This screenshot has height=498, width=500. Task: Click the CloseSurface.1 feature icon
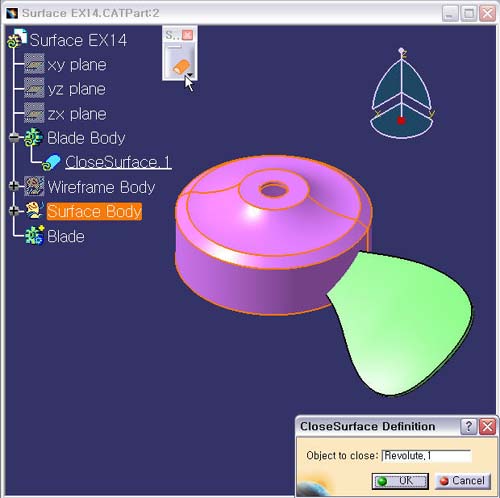point(51,163)
